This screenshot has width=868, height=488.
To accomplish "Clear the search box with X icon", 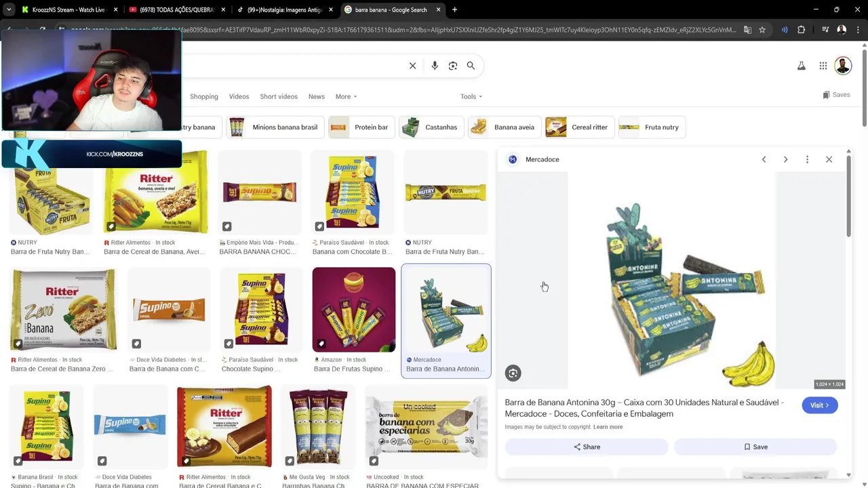I will [x=412, y=66].
